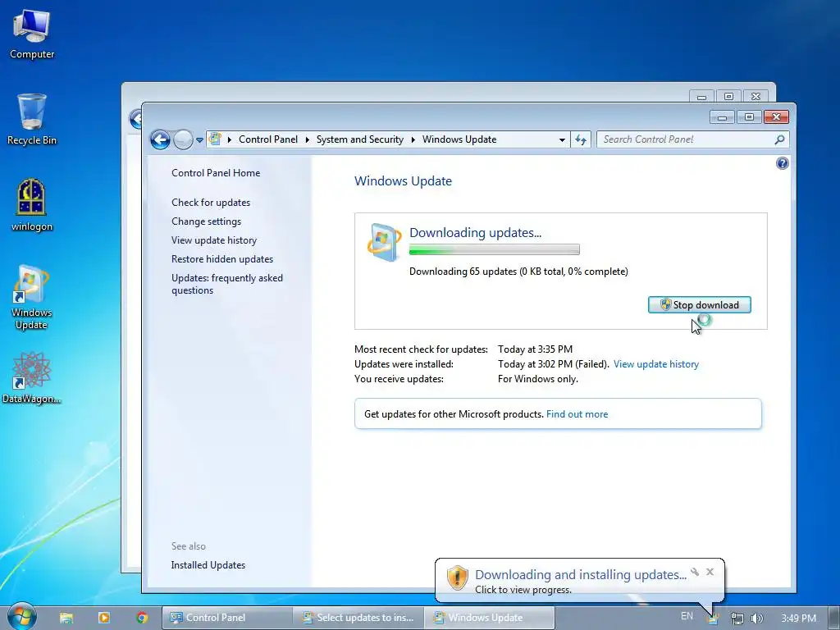Open the Computer desktop icon

point(32,34)
